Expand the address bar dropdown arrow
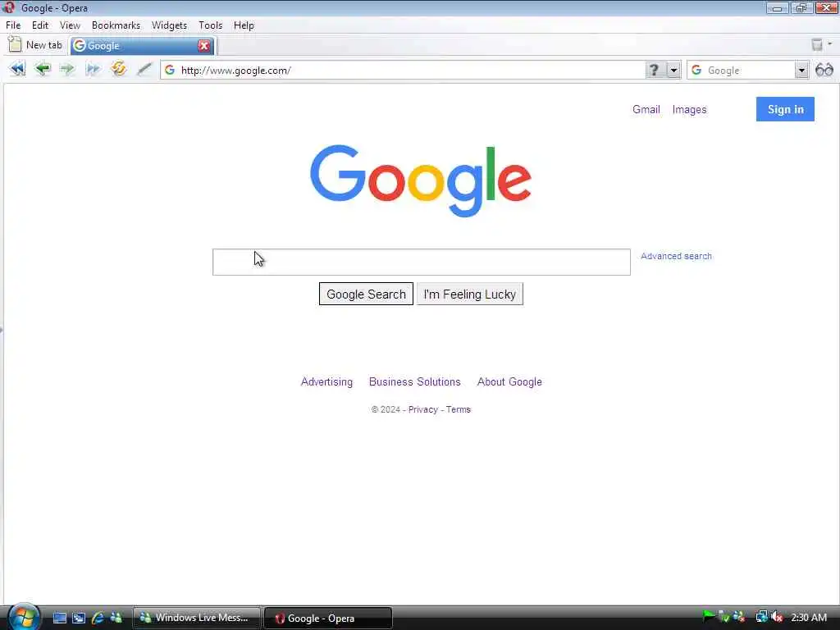 tap(673, 71)
